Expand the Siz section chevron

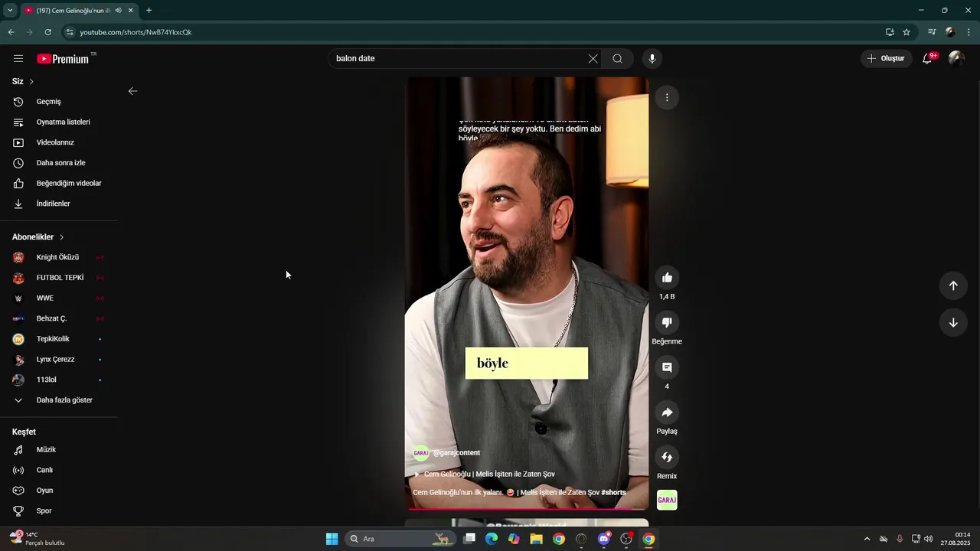point(31,81)
